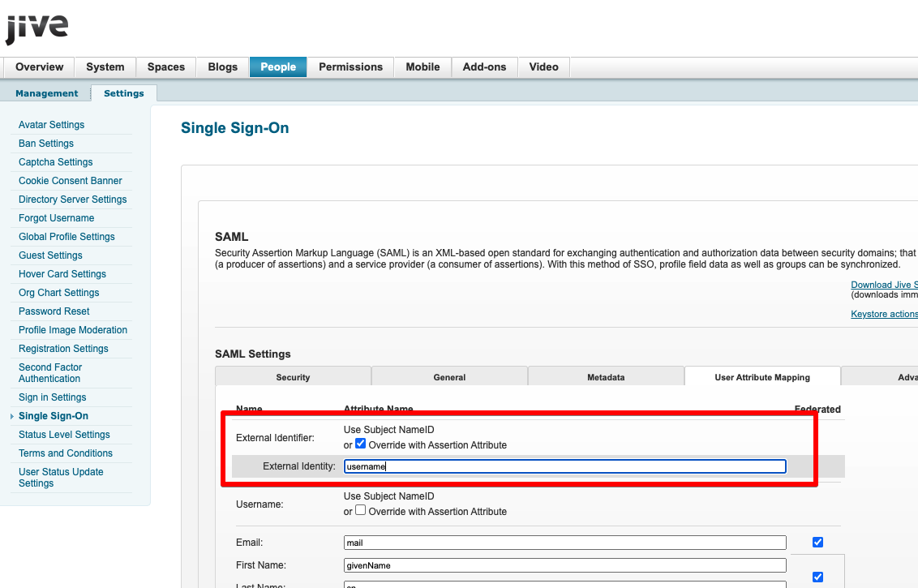Click the Email attribute name field
This screenshot has width=918, height=588.
coord(565,543)
